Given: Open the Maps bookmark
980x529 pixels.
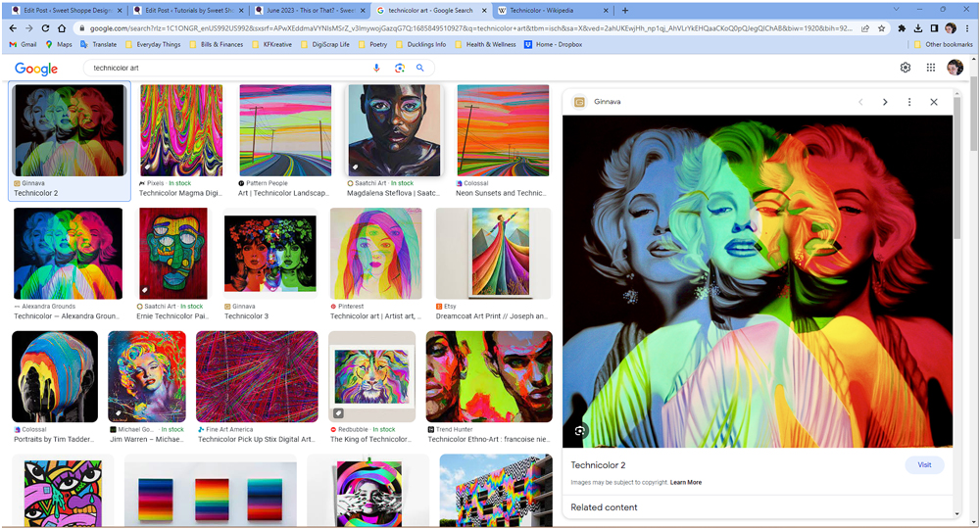Looking at the screenshot, I should [x=58, y=44].
